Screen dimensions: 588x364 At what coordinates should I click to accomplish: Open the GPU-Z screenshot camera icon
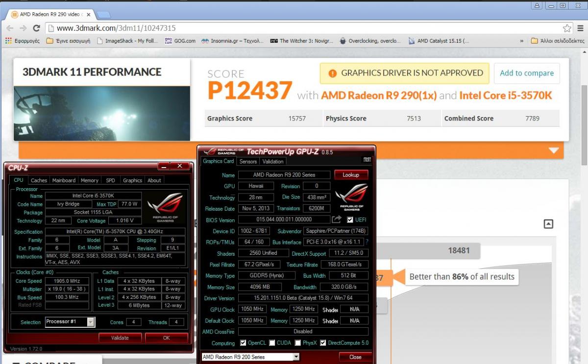(367, 160)
